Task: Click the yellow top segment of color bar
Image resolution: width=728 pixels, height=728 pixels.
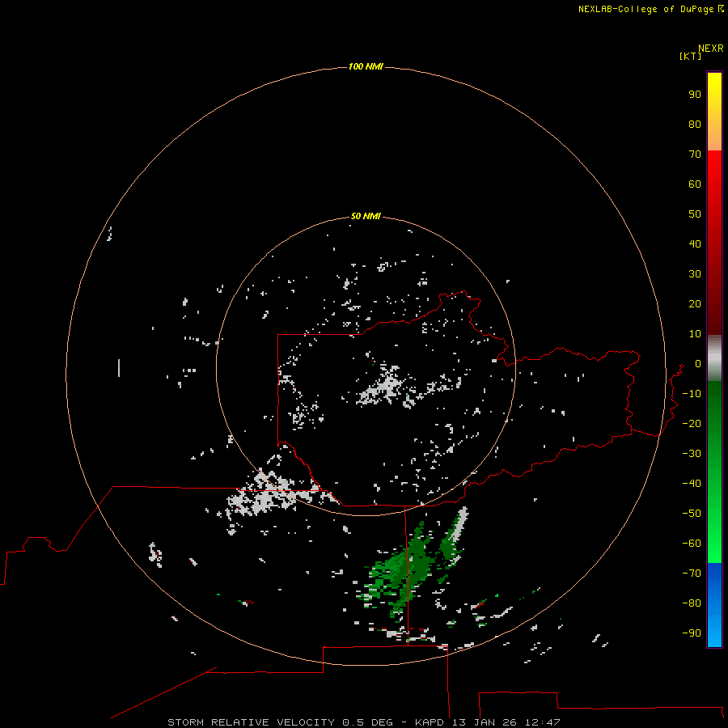Action: tap(714, 112)
